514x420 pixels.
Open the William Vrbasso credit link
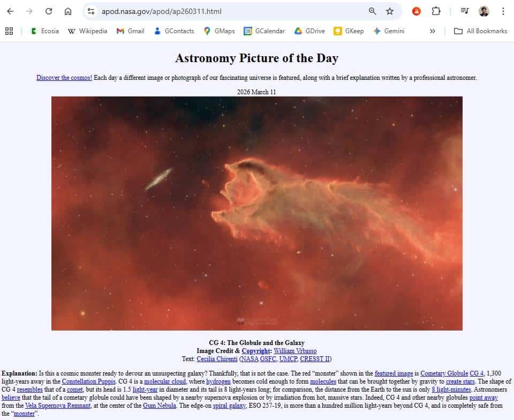tap(295, 351)
